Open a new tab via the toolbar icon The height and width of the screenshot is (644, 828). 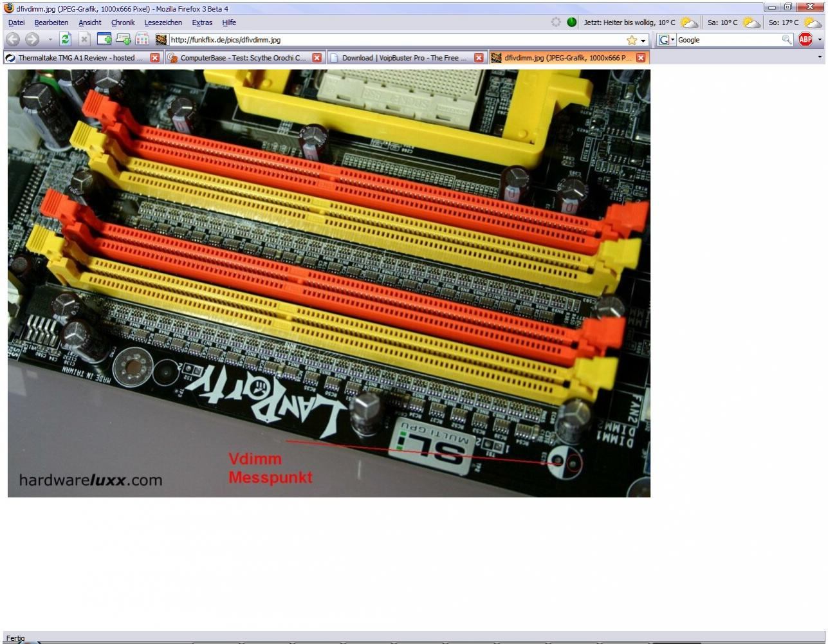click(123, 39)
